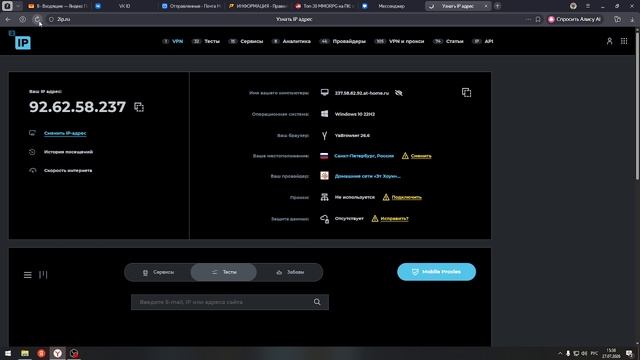Open the API menu item
The image size is (640, 360).
pos(483,41)
